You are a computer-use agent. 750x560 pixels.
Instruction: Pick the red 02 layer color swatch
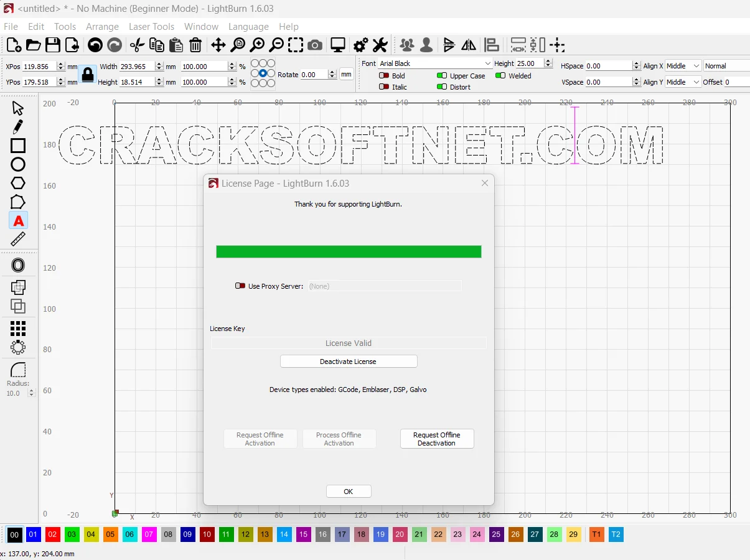point(53,534)
